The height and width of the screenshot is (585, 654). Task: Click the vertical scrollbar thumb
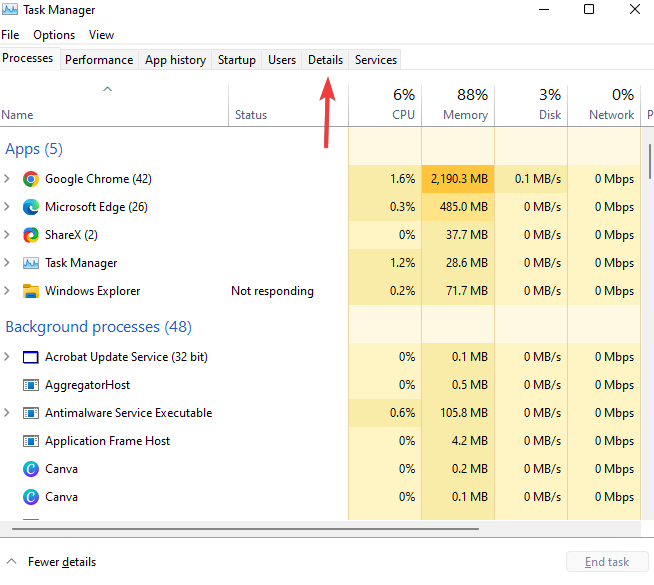tap(650, 162)
